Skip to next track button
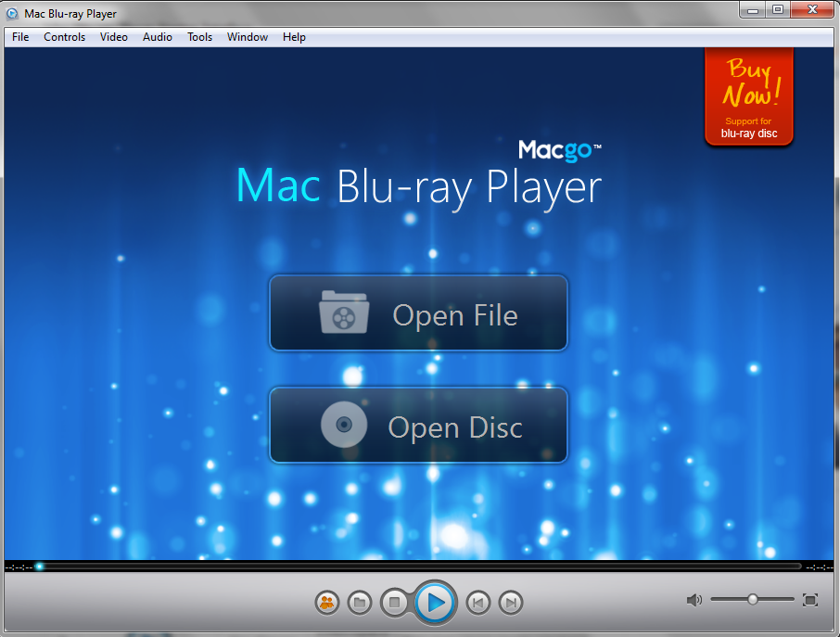The height and width of the screenshot is (637, 840). (510, 603)
